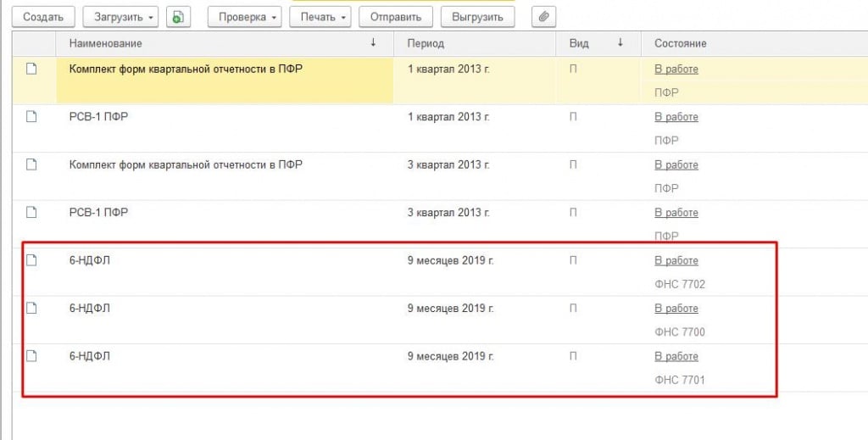Viewport: 868px width, 440px height.
Task: Click the green document icon next to Загрузить
Action: [x=178, y=17]
